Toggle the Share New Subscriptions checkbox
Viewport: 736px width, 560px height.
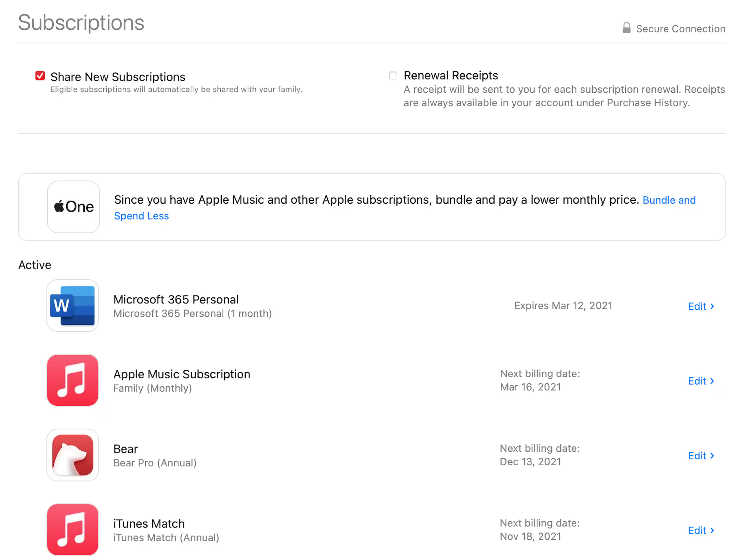click(40, 76)
